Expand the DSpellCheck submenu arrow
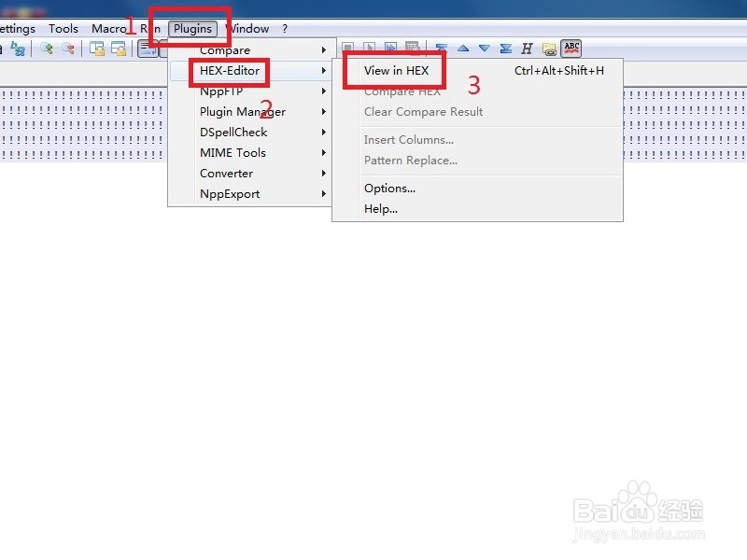Screen dimensions: 747x560 323,132
